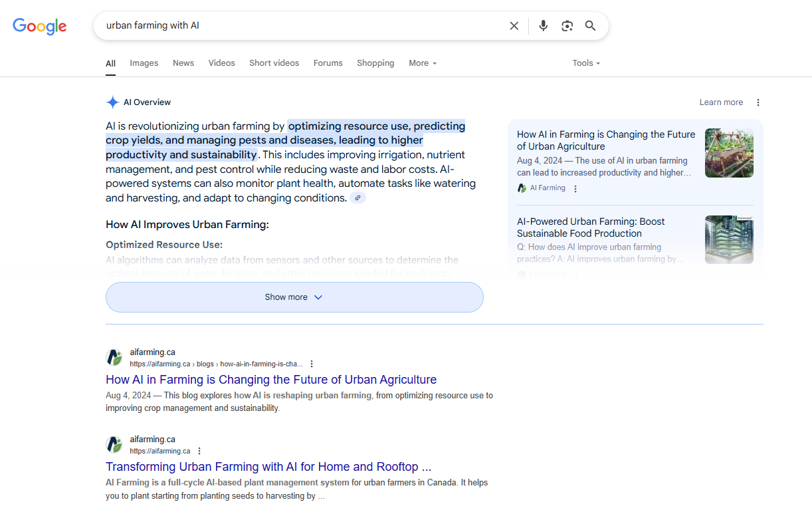Image resolution: width=812 pixels, height=524 pixels.
Task: Clear the search box with X icon
Action: 514,26
